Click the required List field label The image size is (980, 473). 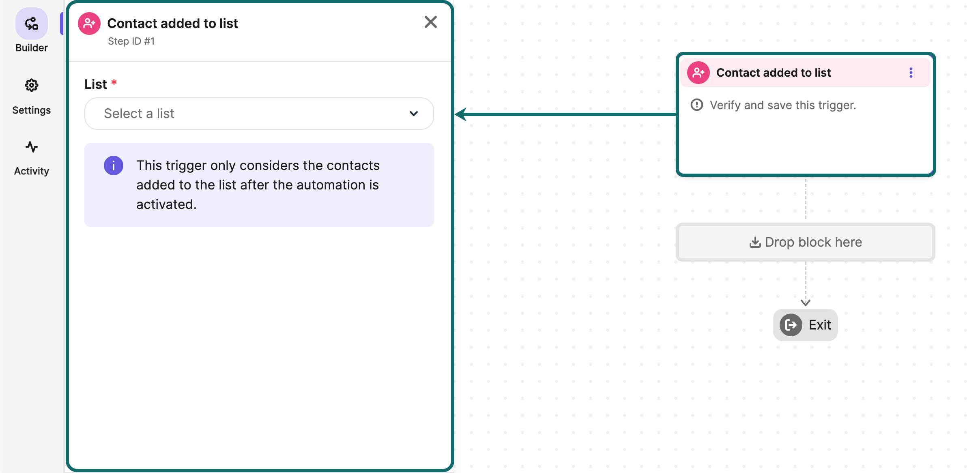[x=101, y=84]
